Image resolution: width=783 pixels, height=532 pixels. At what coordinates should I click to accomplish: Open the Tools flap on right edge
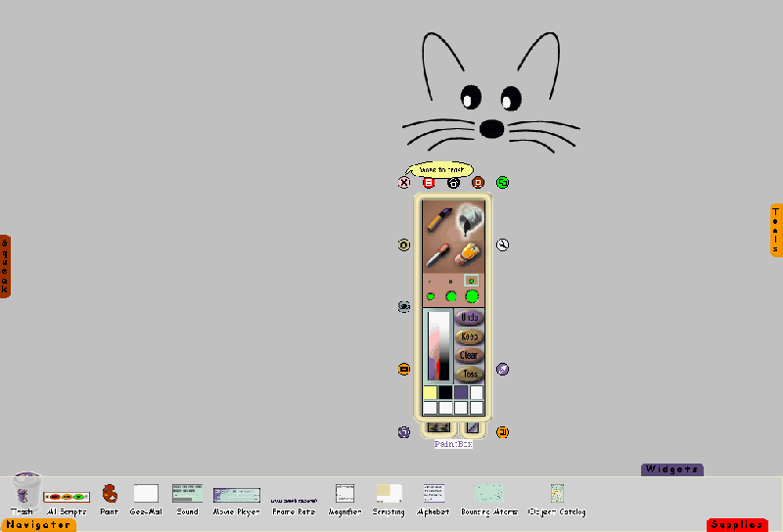click(x=776, y=231)
